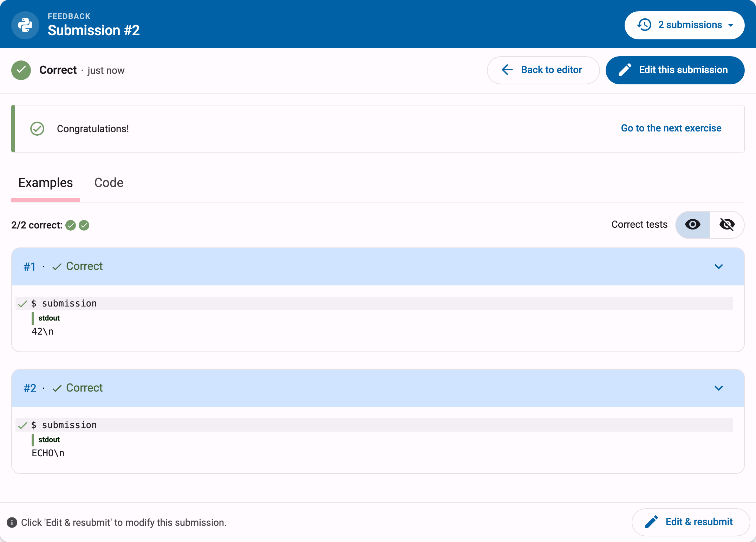Click the #1 Correct test header
Screen dimensions: 756x542
(378, 266)
